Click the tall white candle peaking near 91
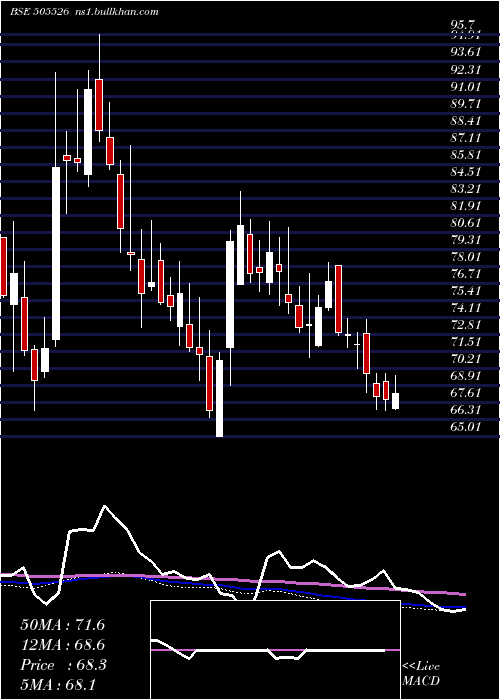 click(88, 132)
